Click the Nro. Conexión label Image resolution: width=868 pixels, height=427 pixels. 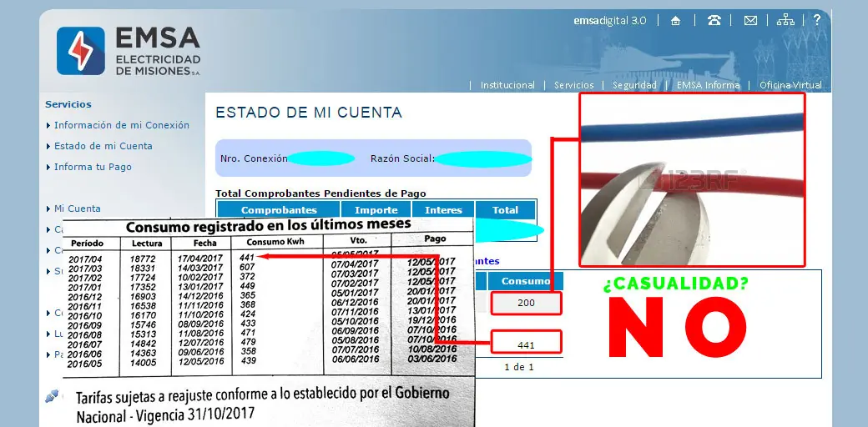pyautogui.click(x=254, y=158)
